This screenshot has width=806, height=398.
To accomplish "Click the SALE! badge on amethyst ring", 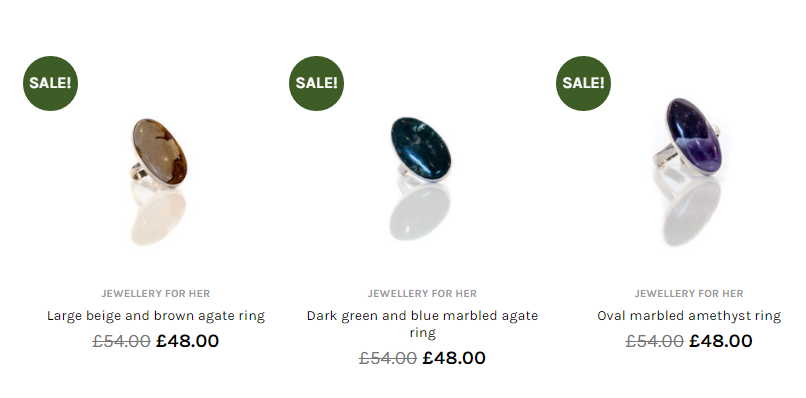I will (583, 83).
